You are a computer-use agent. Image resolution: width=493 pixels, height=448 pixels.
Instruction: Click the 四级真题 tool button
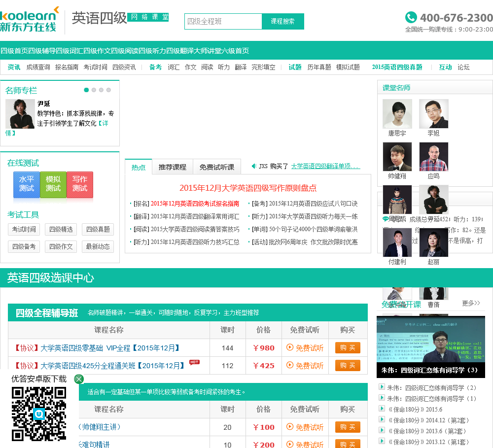pos(98,229)
